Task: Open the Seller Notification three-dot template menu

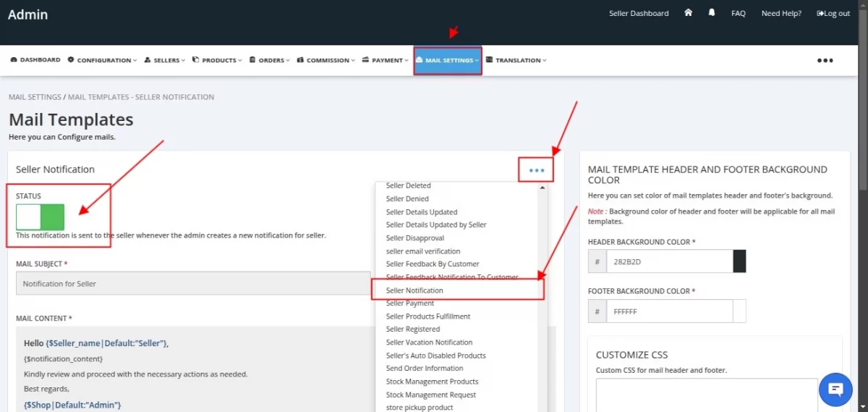Action: [x=536, y=170]
